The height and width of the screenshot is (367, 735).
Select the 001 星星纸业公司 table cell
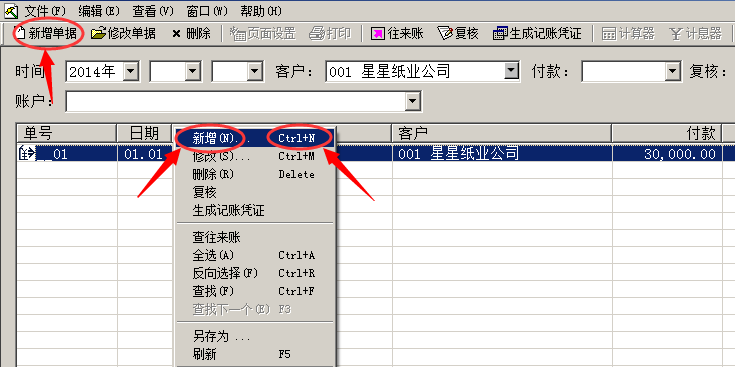click(502, 154)
